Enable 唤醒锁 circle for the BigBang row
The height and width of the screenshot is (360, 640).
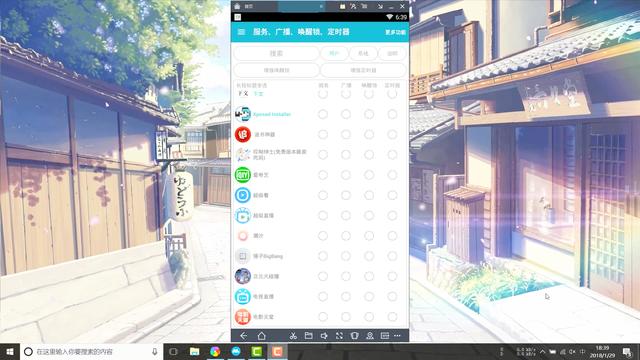(369, 256)
